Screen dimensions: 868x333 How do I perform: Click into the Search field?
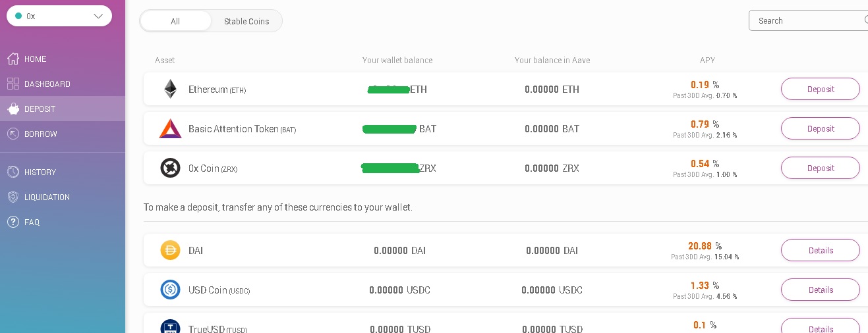click(x=808, y=20)
